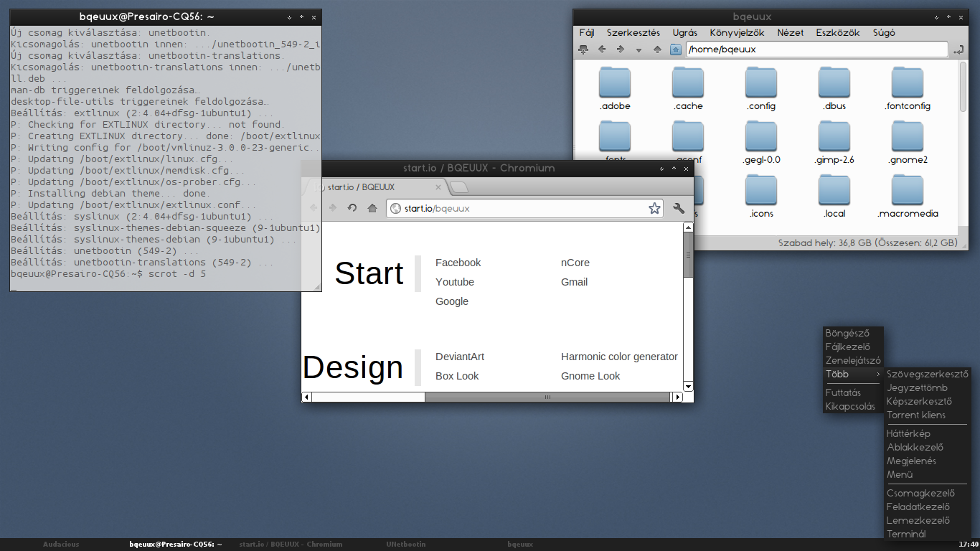Select the .macromedia folder

(x=908, y=197)
